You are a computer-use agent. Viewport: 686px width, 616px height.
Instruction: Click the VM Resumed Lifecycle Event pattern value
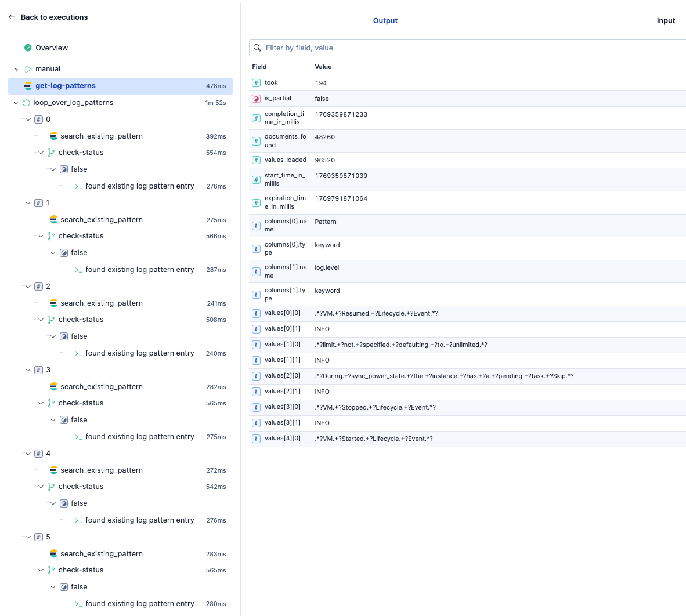point(376,313)
